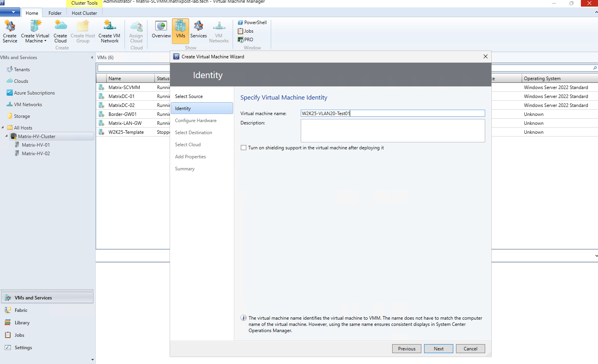
Task: Click the Create Service ribbon icon
Action: coord(10,31)
